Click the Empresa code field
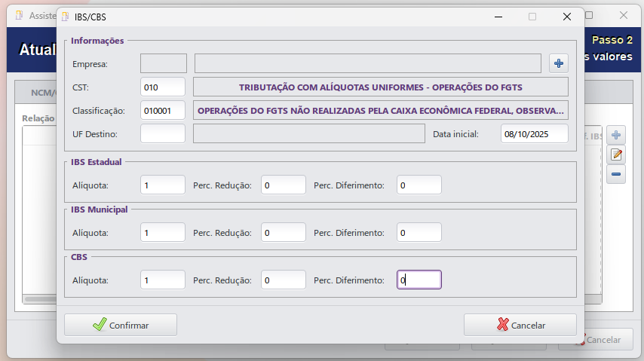 click(164, 63)
